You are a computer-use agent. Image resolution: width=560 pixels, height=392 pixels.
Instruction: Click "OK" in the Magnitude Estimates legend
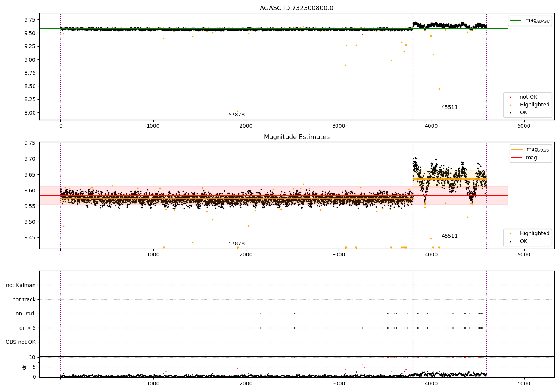click(x=523, y=242)
